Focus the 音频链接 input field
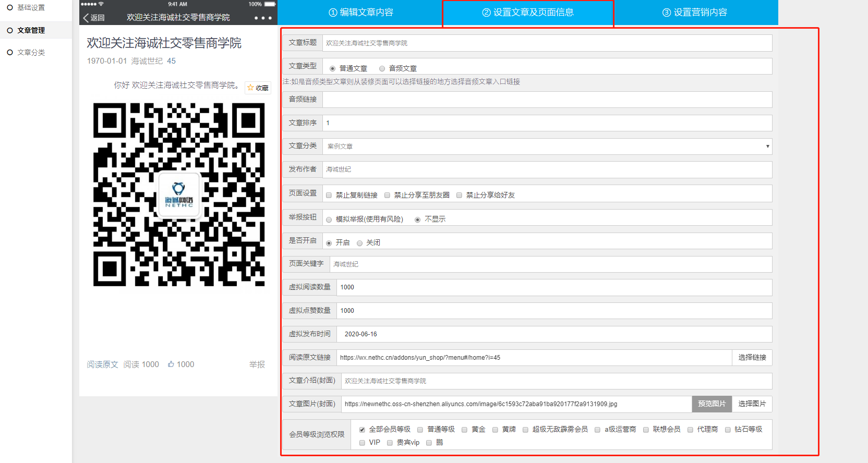The height and width of the screenshot is (463, 868). (547, 100)
